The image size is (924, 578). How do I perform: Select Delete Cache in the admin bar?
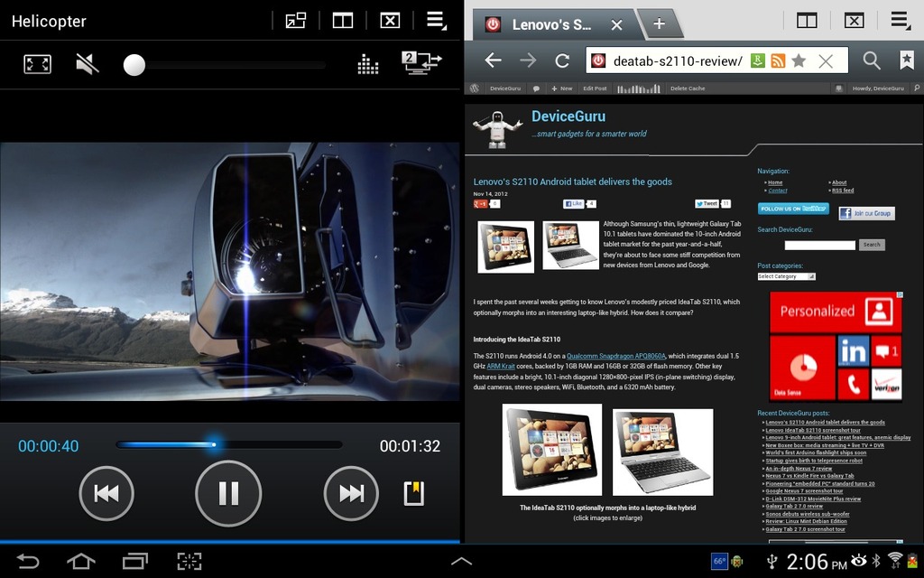[x=688, y=89]
